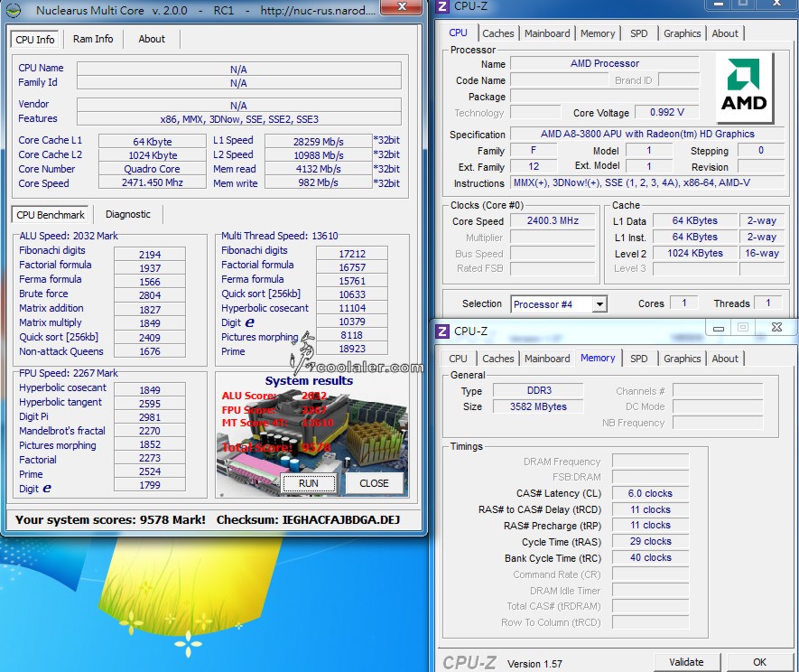Click the Mem read value 4132 Mb/s

click(x=319, y=169)
